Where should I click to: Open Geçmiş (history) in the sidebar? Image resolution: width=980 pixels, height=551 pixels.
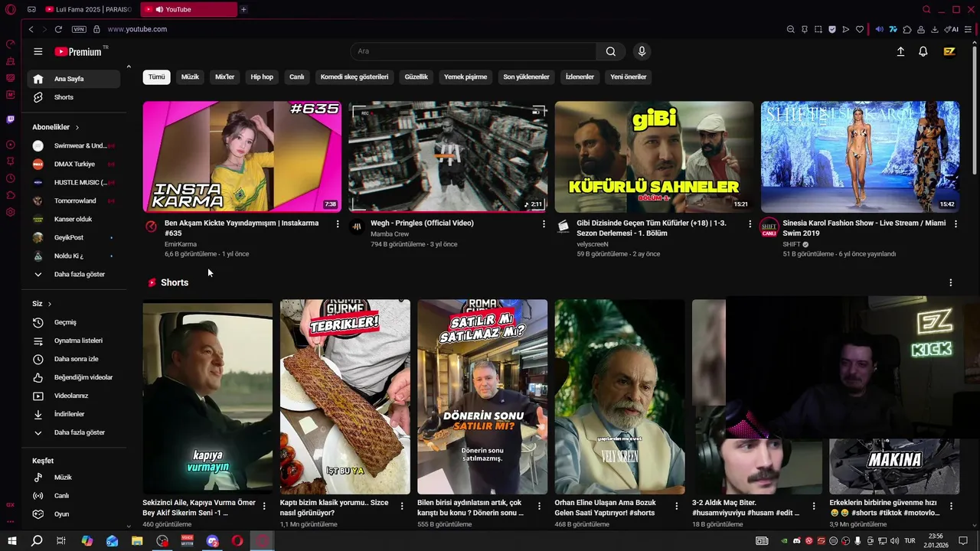73,322
